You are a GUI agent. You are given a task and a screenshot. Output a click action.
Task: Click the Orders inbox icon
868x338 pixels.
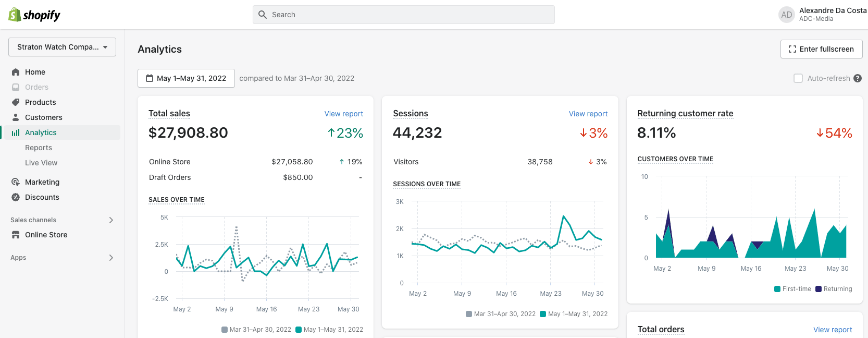coord(16,87)
